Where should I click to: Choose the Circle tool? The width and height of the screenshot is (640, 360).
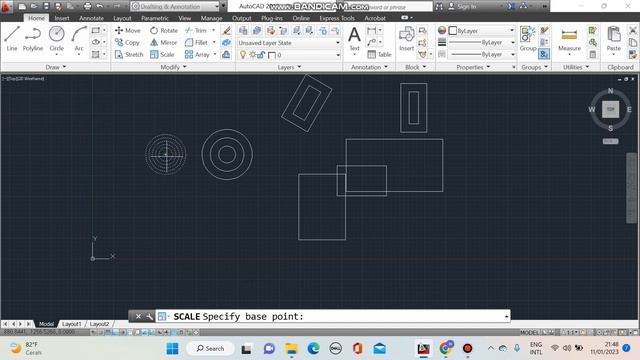[56, 38]
